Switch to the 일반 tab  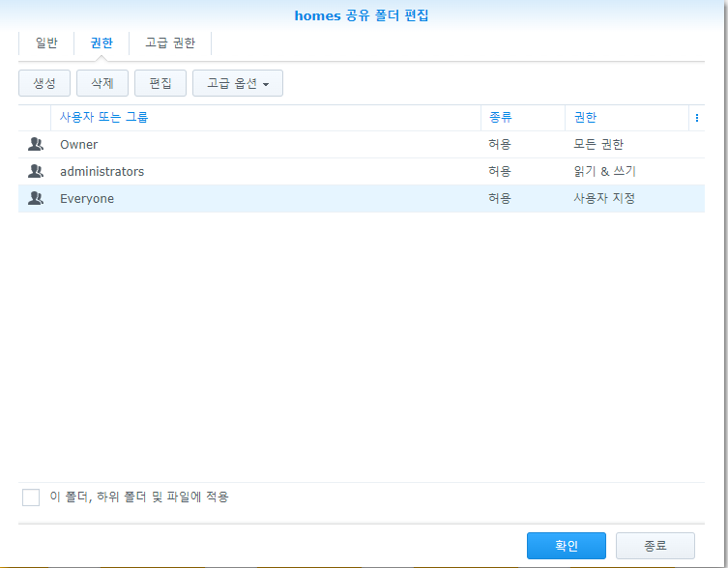(46, 43)
